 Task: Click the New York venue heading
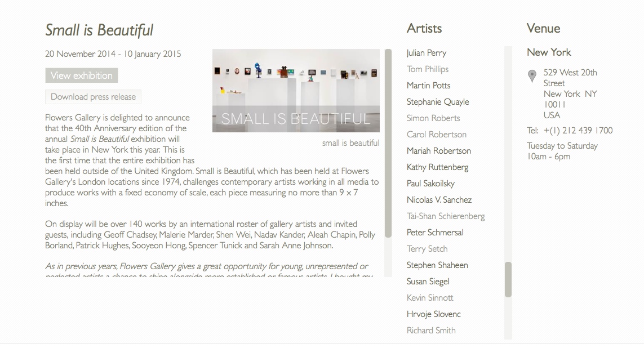click(x=549, y=52)
